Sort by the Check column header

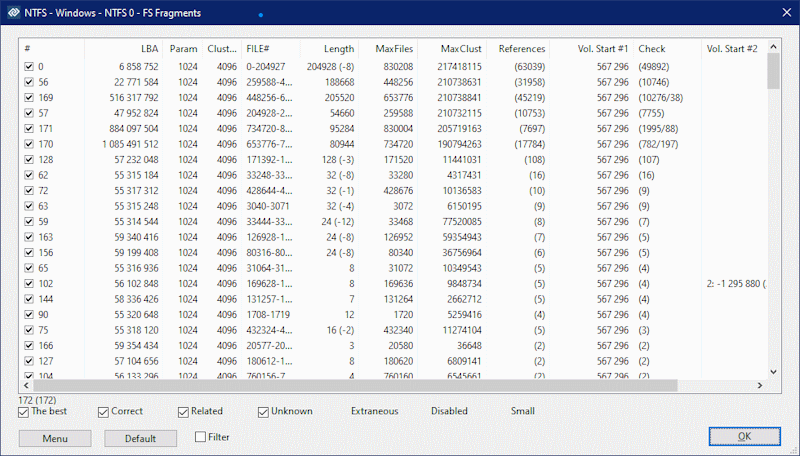(667, 49)
